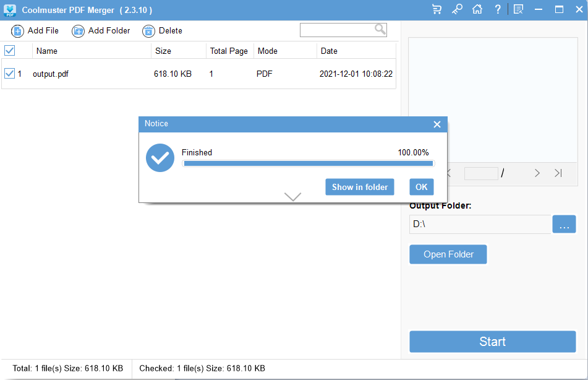Toggle the select-all header checkbox

(x=9, y=50)
